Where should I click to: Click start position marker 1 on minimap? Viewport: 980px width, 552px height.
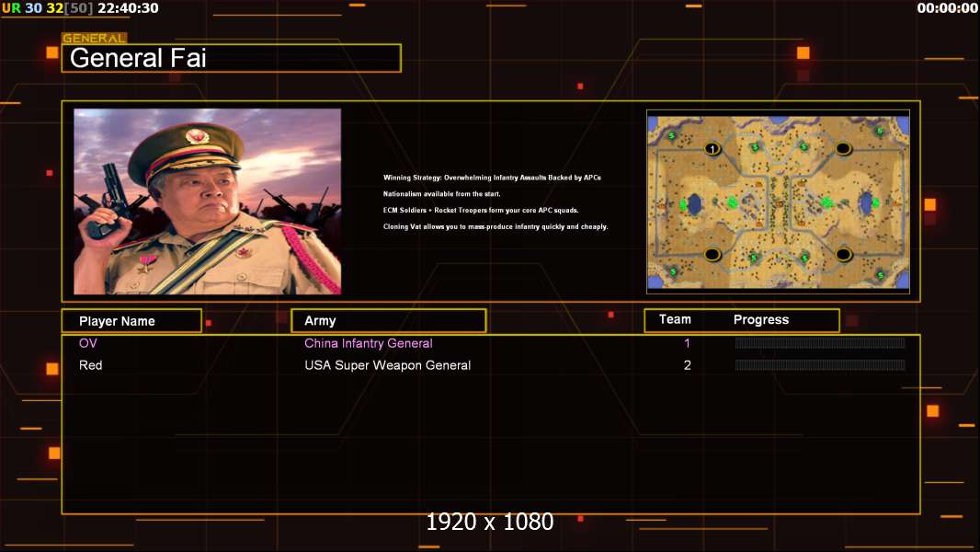712,149
